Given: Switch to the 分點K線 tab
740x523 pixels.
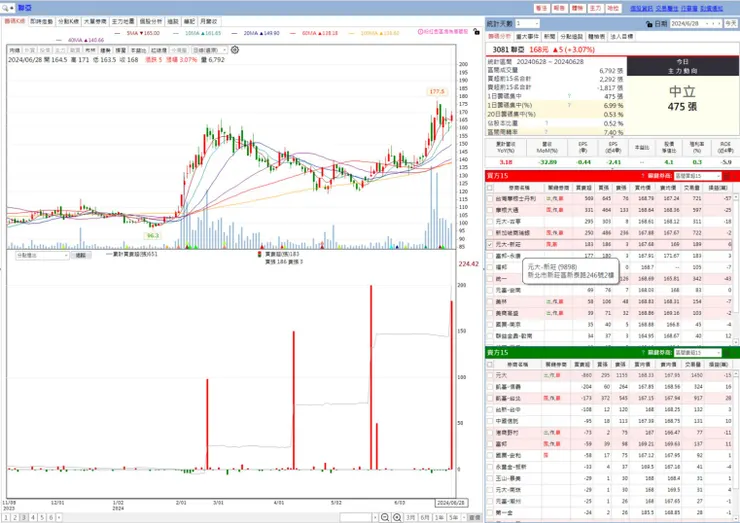Looking at the screenshot, I should (x=68, y=22).
